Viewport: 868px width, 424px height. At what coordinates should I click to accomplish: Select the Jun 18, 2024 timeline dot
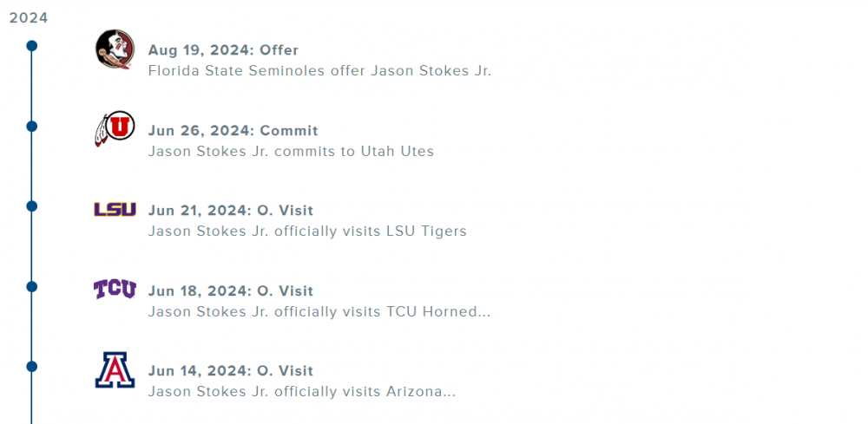[32, 286]
